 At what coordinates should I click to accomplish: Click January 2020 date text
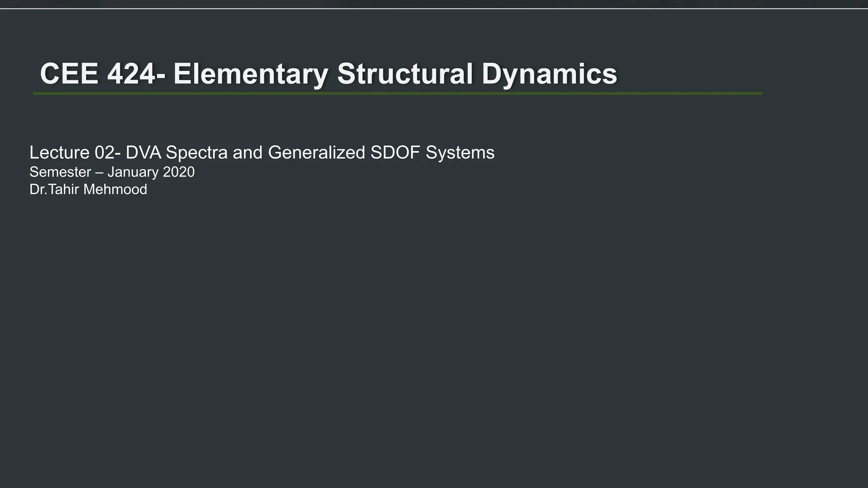pos(151,172)
